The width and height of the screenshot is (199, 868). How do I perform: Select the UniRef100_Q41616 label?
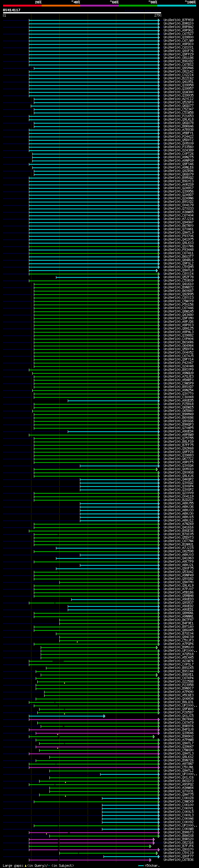(178, 527)
